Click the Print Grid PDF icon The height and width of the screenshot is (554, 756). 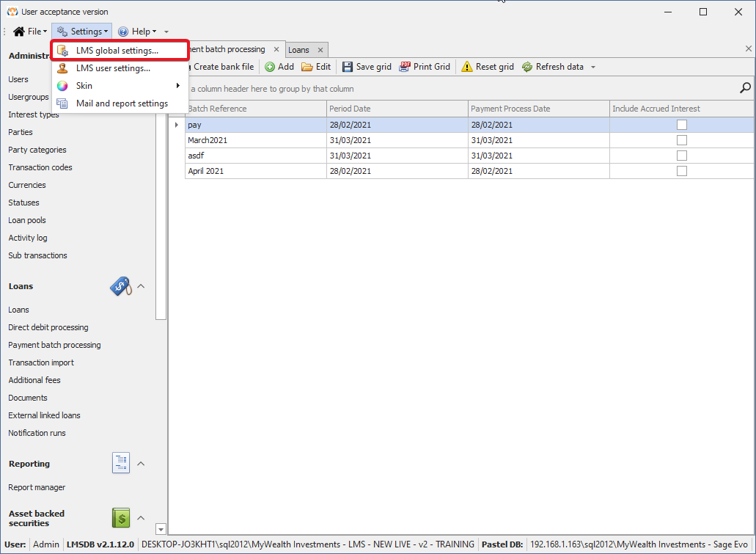coord(405,67)
